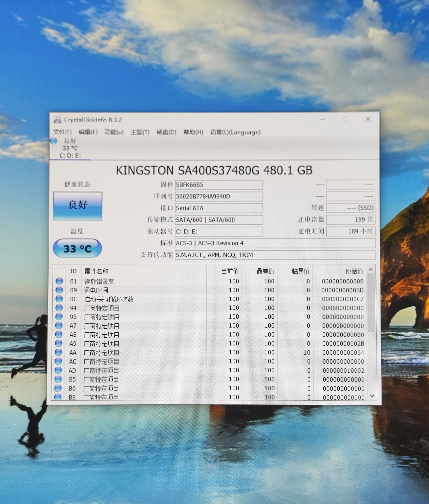The width and height of the screenshot is (429, 504).
Task: Click the 最差值 column header
Action: [x=260, y=271]
